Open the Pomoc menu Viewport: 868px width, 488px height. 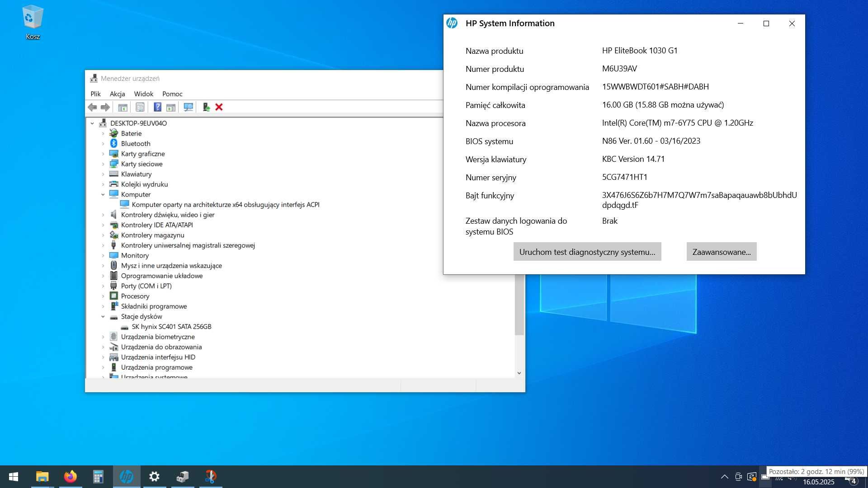tap(172, 94)
